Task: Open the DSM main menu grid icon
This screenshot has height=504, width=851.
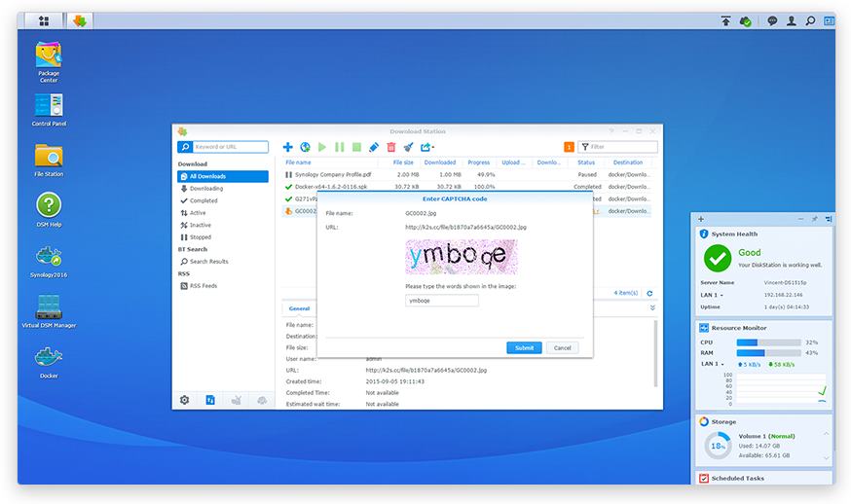Action: point(44,20)
